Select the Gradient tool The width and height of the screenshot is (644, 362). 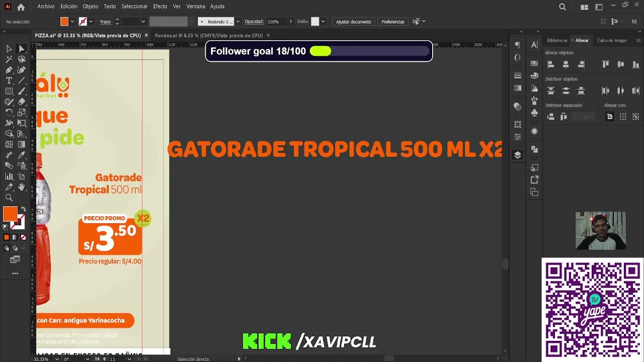tap(22, 144)
